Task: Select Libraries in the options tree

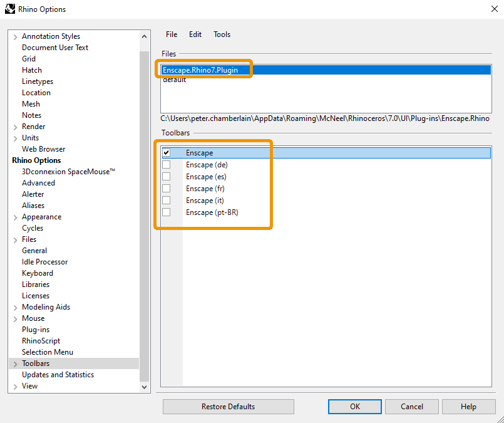Action: pyautogui.click(x=36, y=285)
